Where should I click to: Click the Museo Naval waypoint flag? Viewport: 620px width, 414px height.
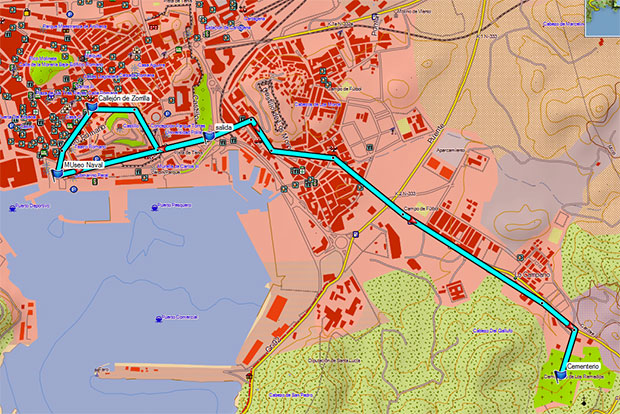click(x=58, y=173)
